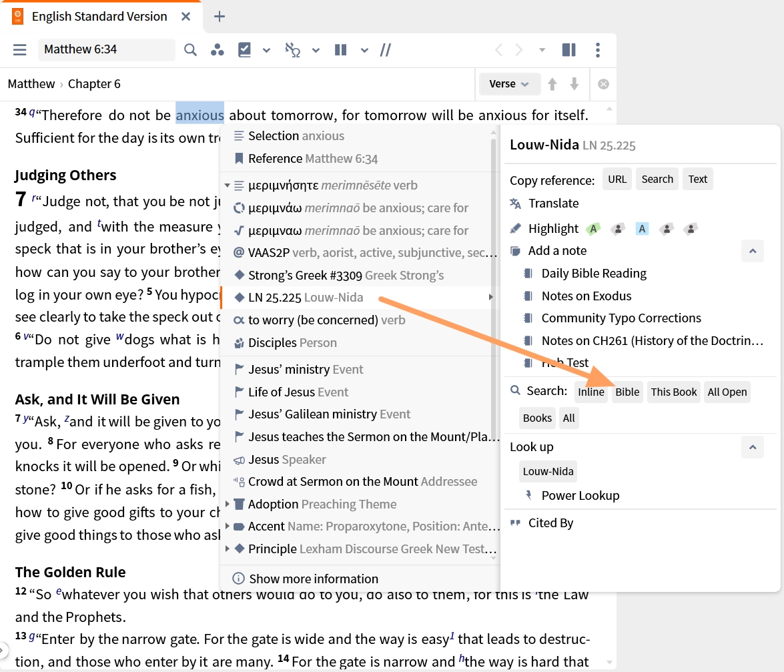784x672 pixels.
Task: Click the Bible search button
Action: [x=627, y=392]
